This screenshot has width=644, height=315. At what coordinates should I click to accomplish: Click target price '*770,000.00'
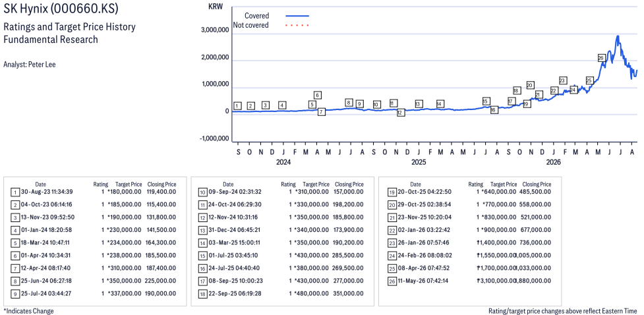coord(500,204)
